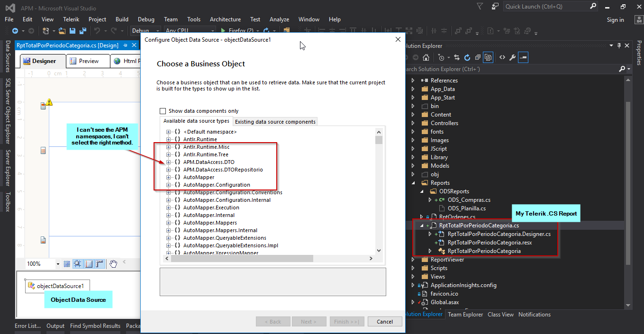Click the Navigate Backward toolbar icon
This screenshot has height=334, width=644.
pos(15,31)
